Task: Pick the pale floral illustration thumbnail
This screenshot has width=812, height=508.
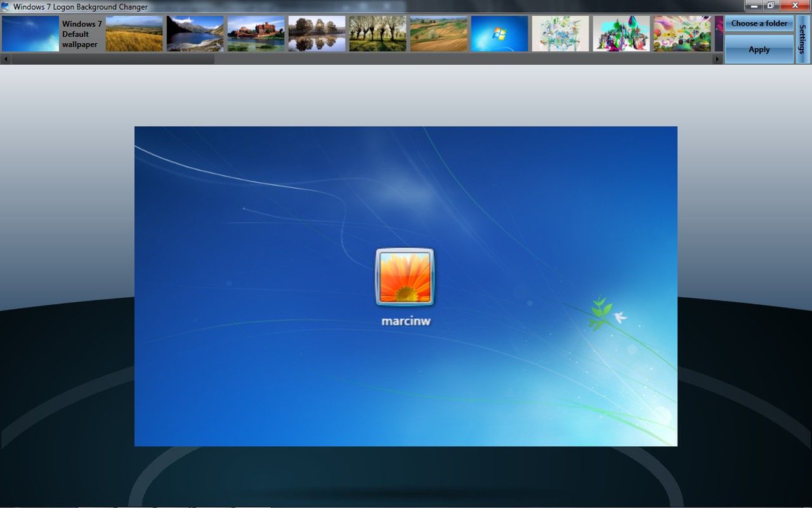Action: tap(560, 34)
